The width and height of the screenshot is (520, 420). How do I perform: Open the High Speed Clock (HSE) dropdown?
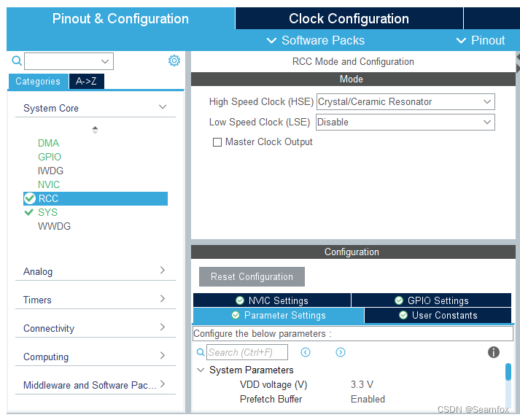point(405,101)
